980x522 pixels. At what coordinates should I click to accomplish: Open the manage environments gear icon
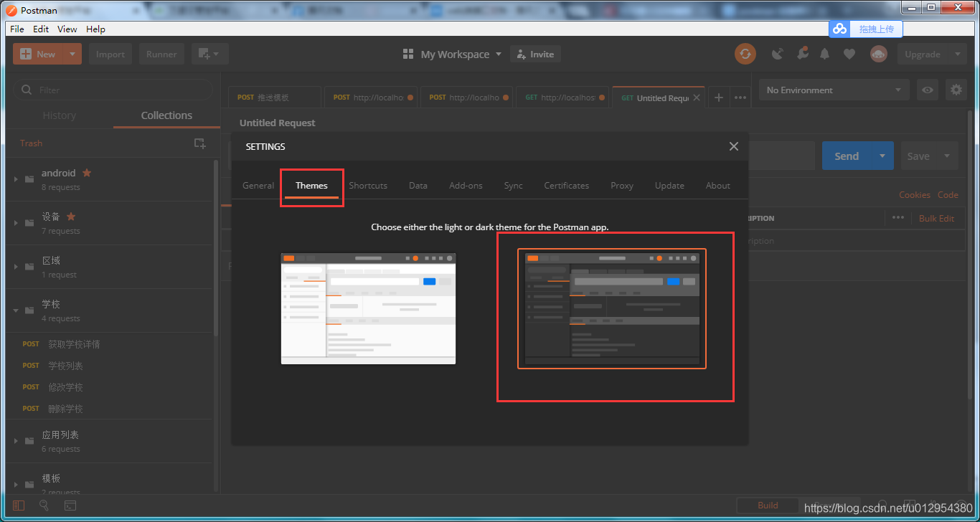(x=956, y=90)
